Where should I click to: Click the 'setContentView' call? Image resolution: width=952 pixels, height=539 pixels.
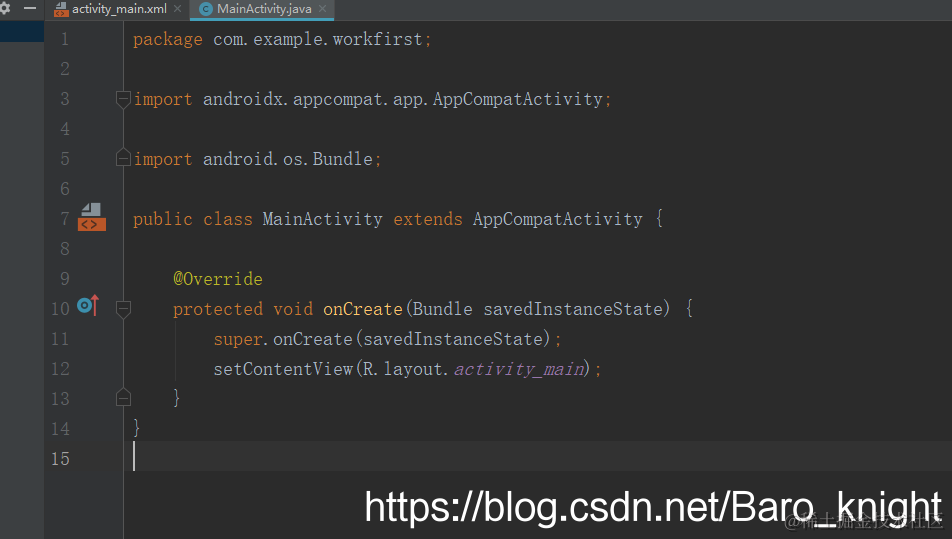coord(283,369)
